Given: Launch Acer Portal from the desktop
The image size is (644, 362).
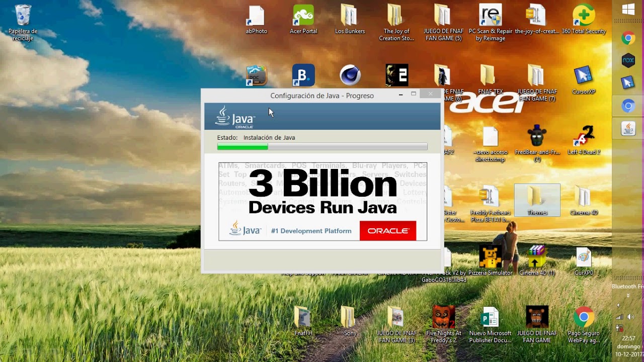Looking at the screenshot, I should click(303, 20).
